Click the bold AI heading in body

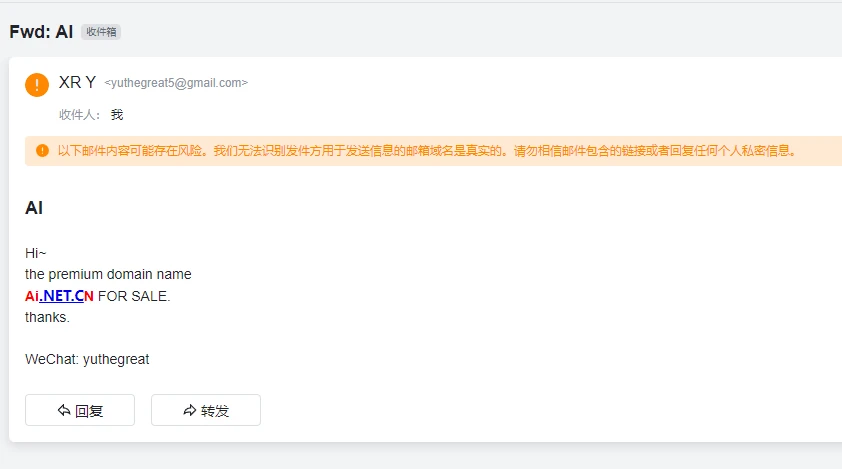[34, 208]
